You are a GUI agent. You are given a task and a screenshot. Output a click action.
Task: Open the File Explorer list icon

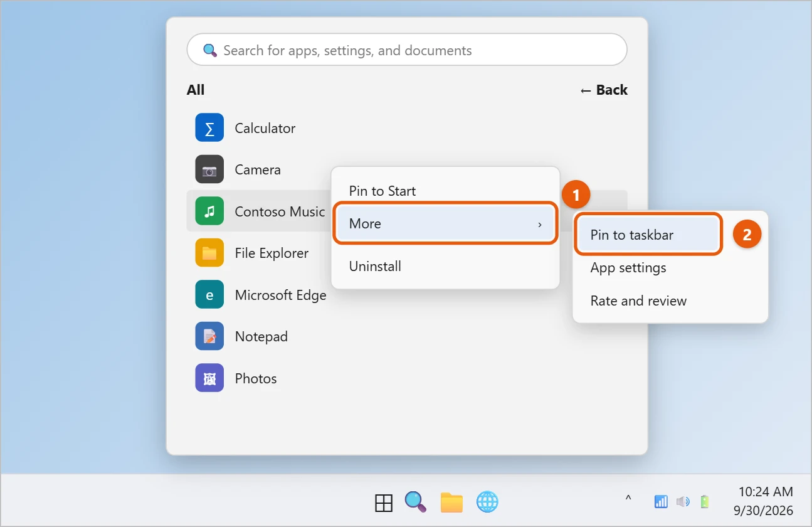coord(209,253)
